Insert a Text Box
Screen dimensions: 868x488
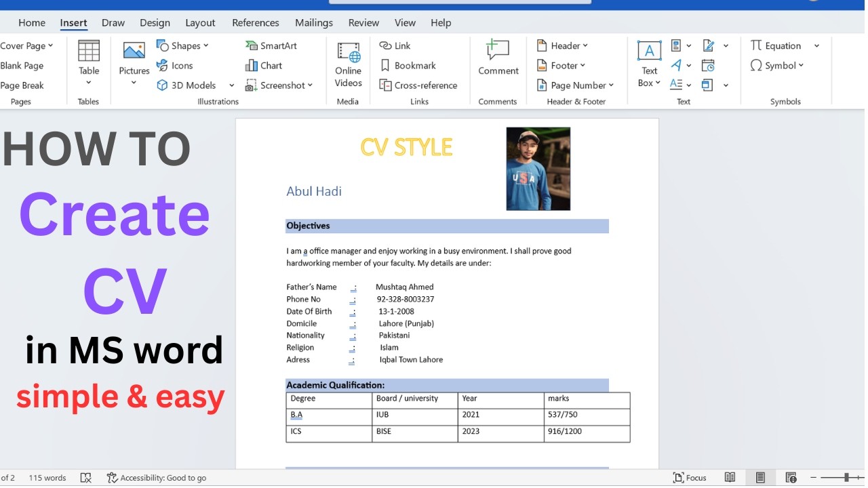click(x=650, y=64)
